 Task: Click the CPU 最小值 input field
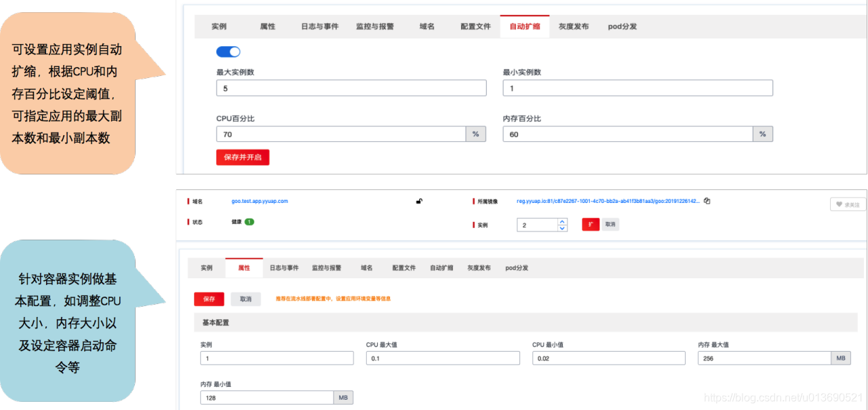coord(609,358)
